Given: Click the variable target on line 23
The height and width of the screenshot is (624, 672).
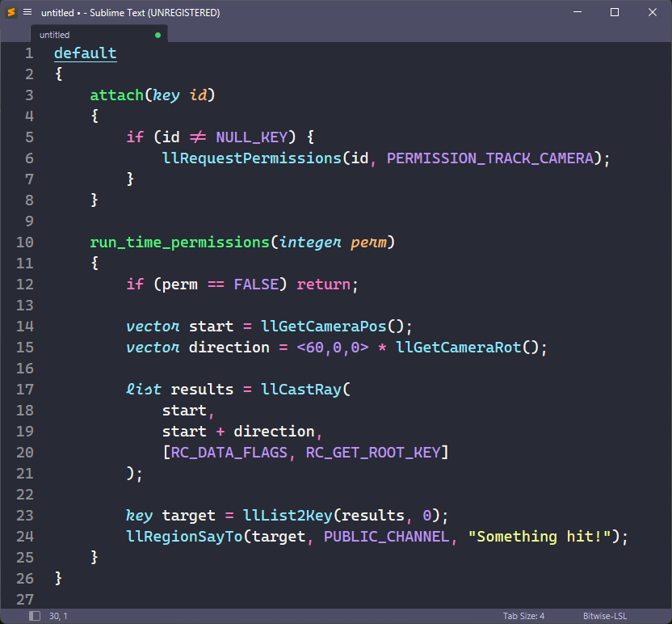Looking at the screenshot, I should pyautogui.click(x=188, y=516).
